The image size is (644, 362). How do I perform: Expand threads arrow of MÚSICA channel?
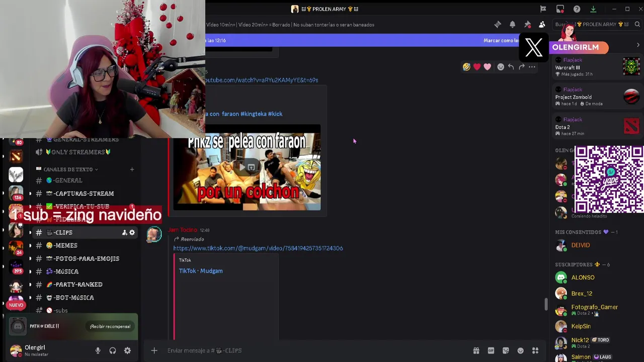30,271
